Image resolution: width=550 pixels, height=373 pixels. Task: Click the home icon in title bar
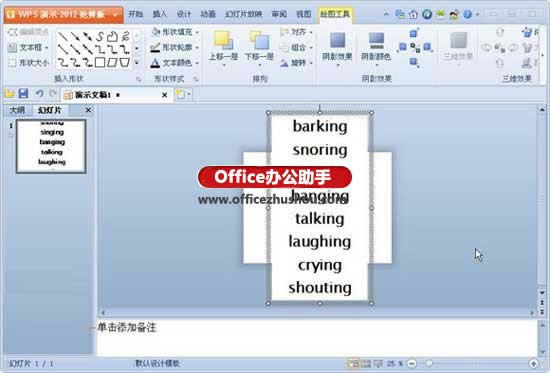(x=413, y=14)
